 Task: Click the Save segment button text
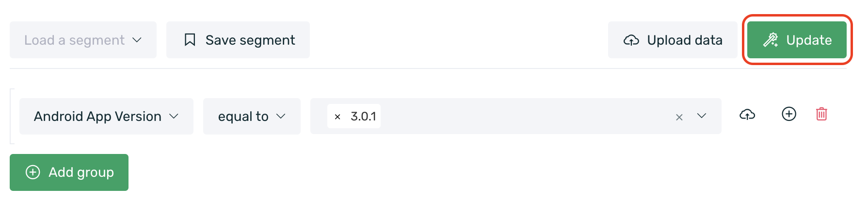250,40
